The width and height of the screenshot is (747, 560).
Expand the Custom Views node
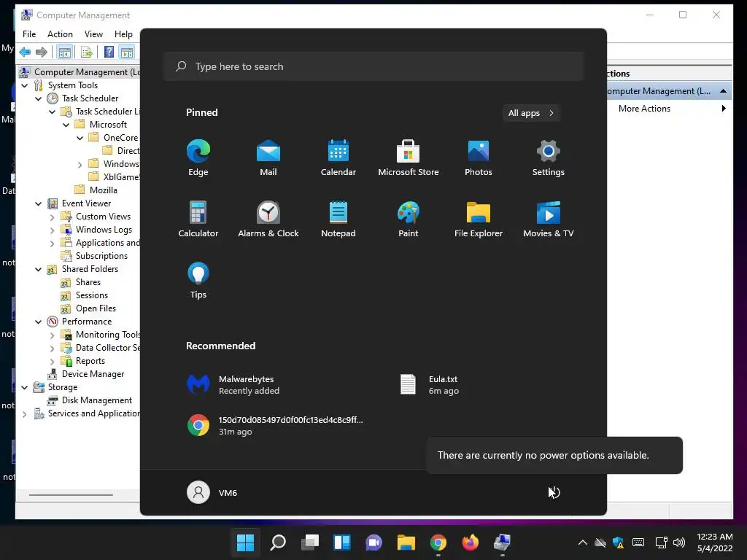(53, 217)
